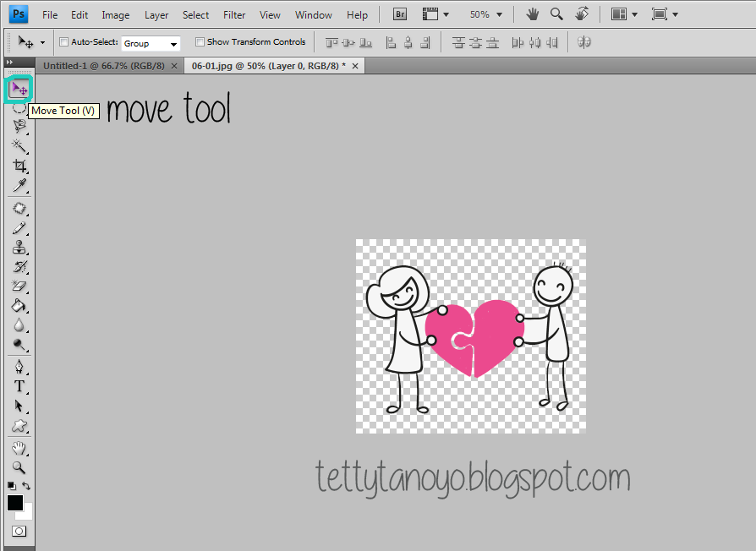Select the Hand tool in toolbox
Screen dimensions: 756x551
coord(19,447)
